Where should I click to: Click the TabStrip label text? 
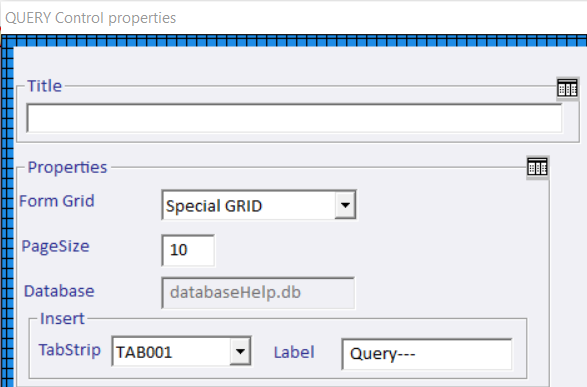click(x=70, y=350)
